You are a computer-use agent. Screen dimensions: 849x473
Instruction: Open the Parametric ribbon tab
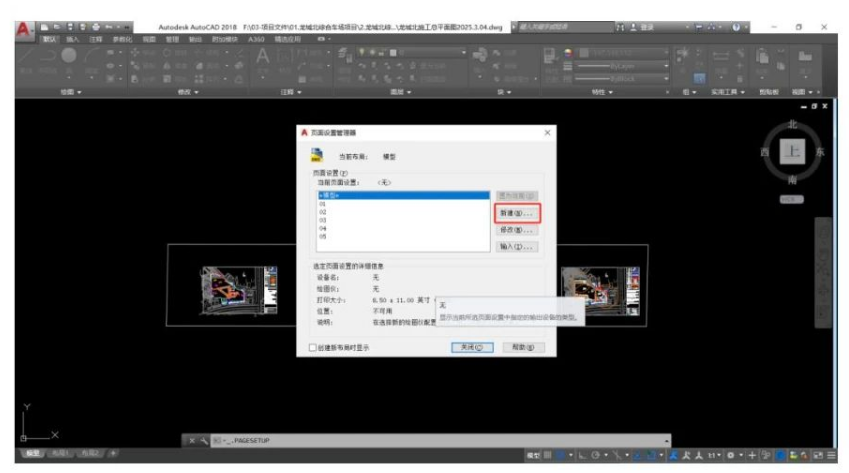coord(122,40)
